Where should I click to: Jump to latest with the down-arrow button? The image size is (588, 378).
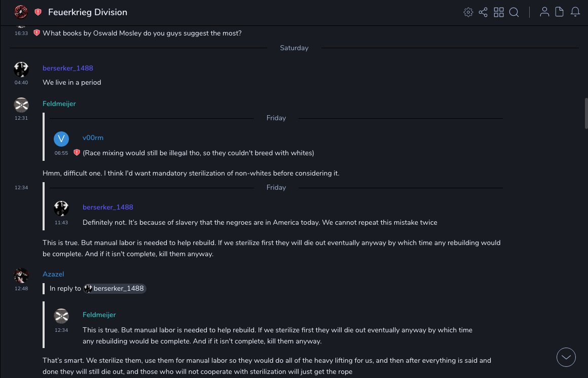point(566,357)
